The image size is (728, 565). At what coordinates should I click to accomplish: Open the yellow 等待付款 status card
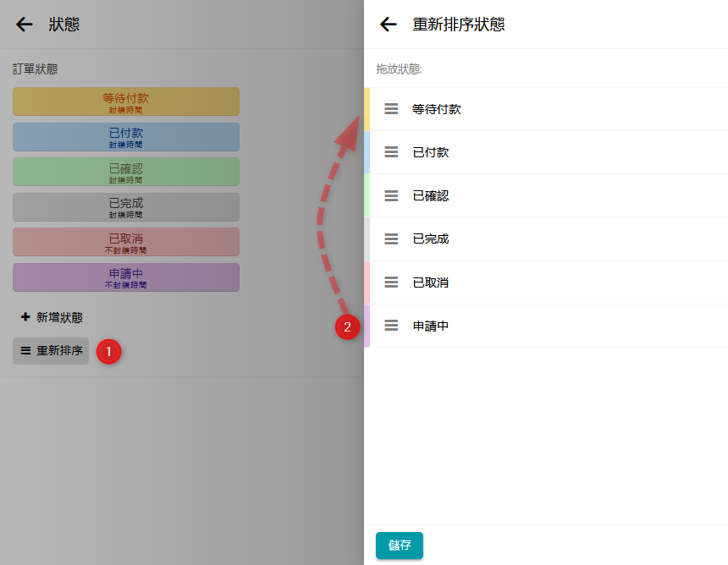pyautogui.click(x=126, y=101)
